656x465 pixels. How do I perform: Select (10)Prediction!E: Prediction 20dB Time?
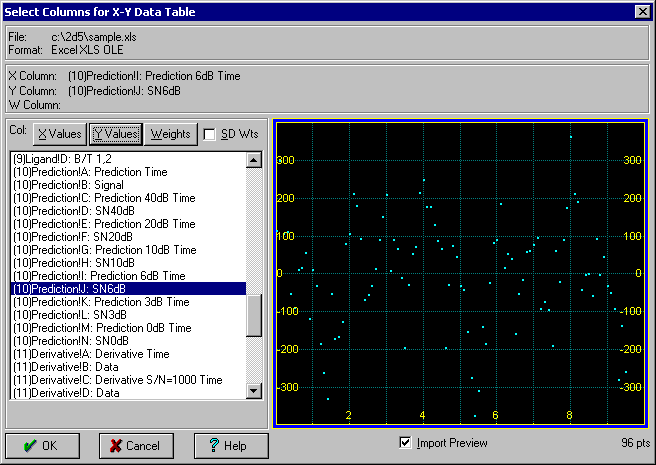[128, 224]
